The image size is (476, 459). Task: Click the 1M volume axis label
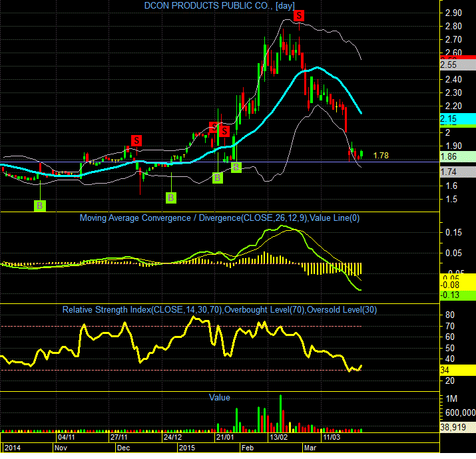click(451, 399)
